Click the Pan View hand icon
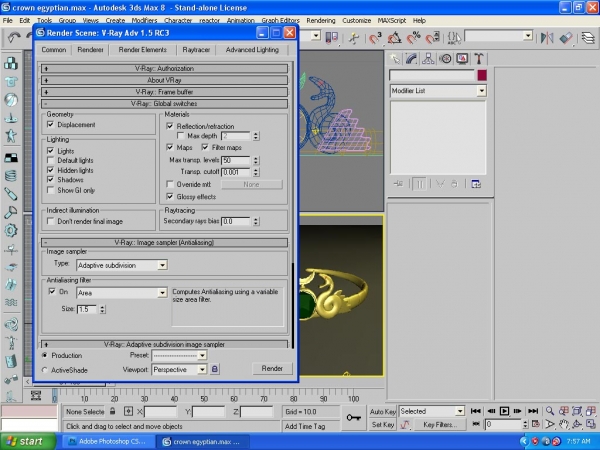 click(x=563, y=424)
